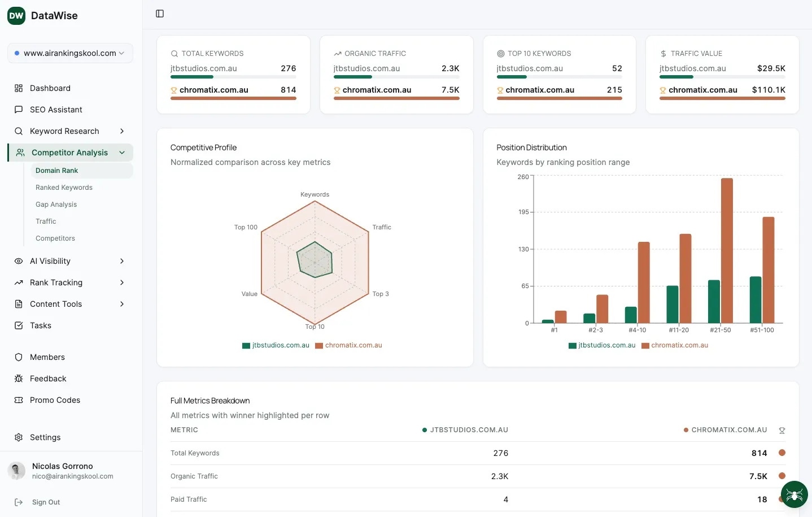Viewport: 812px width, 517px height.
Task: Select the SEO Assistant chat icon
Action: [19, 110]
